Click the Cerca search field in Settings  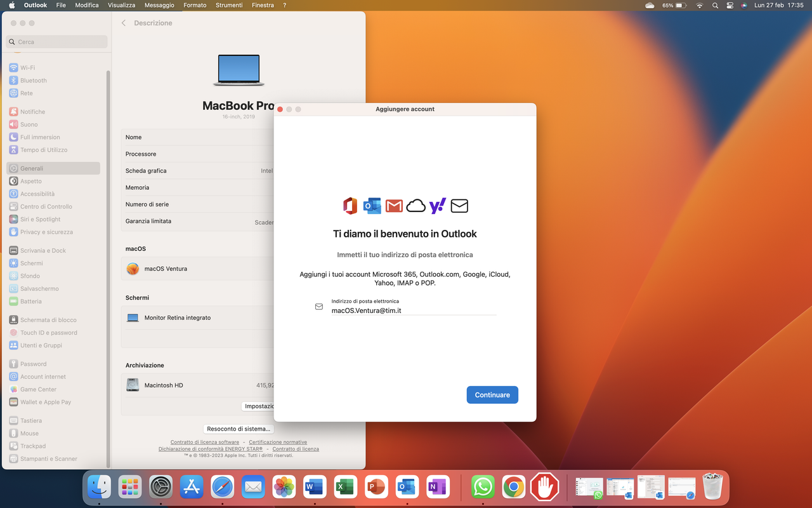coord(56,42)
